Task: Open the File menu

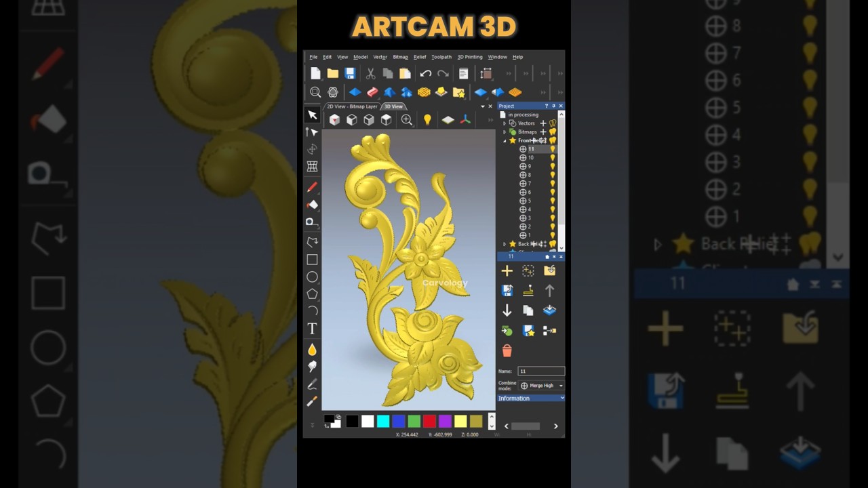Action: point(313,57)
